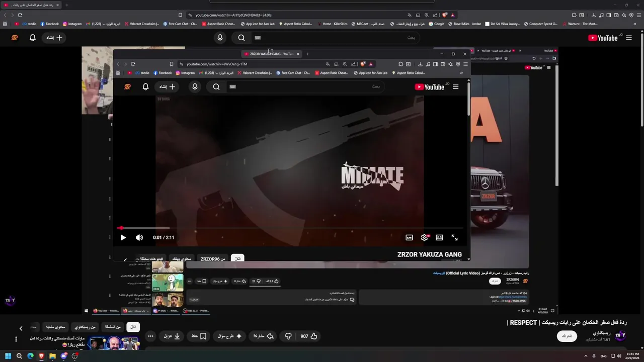Click the ENG language indicator in tray

(603, 356)
